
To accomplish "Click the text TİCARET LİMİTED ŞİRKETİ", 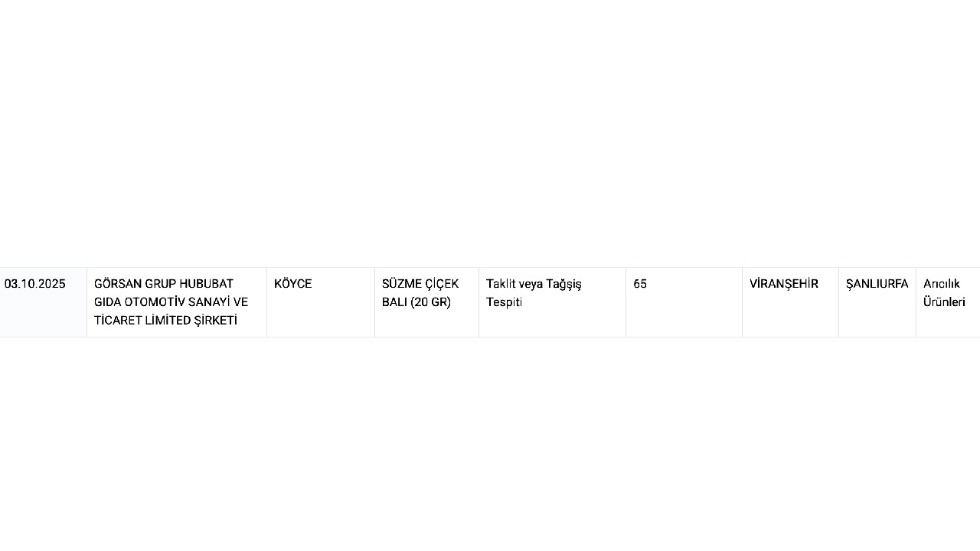I will coord(165,321).
